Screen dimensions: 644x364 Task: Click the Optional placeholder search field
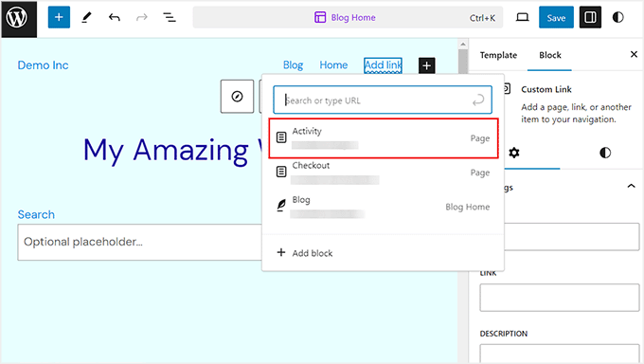point(139,242)
